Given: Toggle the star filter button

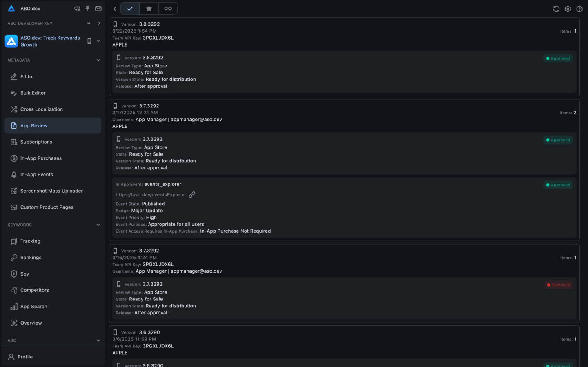Looking at the screenshot, I should 149,9.
